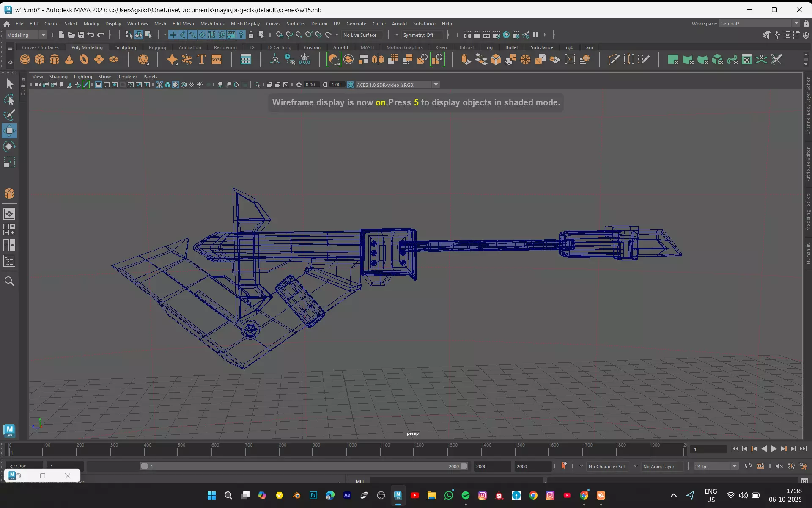812x508 pixels.
Task: Open the Modeling menu set dropdown
Action: coord(26,35)
